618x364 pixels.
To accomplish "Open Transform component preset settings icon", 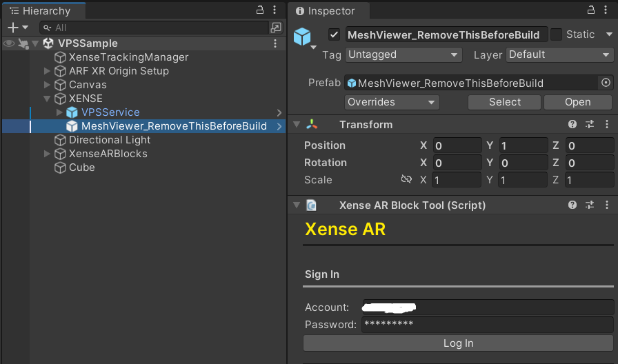I will point(590,125).
